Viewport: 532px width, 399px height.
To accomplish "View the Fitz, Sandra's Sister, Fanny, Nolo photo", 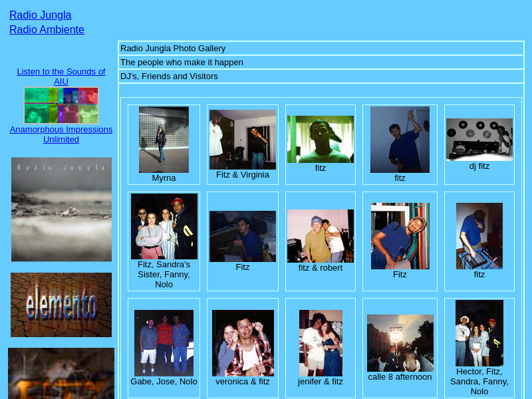I will click(x=164, y=226).
